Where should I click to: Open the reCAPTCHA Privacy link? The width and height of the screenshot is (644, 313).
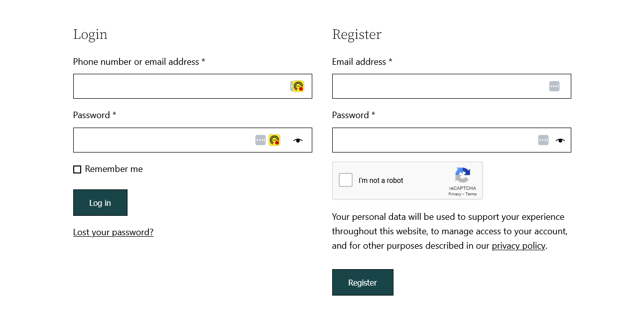coord(455,194)
